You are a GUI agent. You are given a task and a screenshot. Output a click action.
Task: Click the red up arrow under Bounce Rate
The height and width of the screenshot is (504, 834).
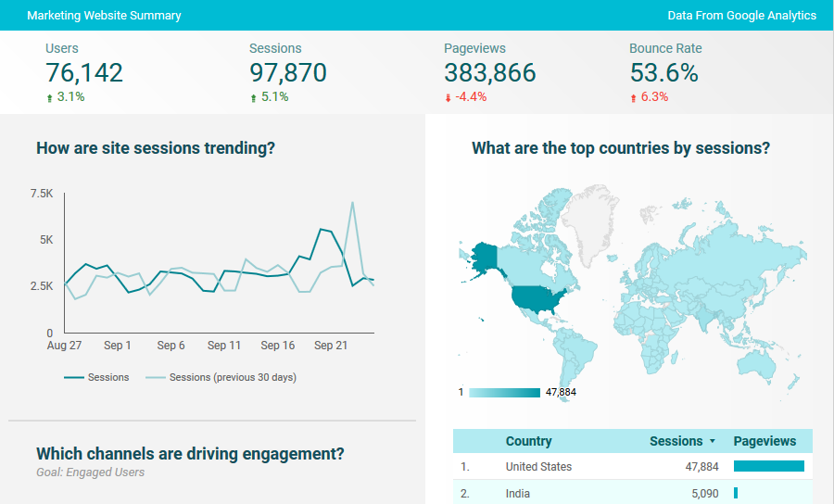(x=633, y=97)
